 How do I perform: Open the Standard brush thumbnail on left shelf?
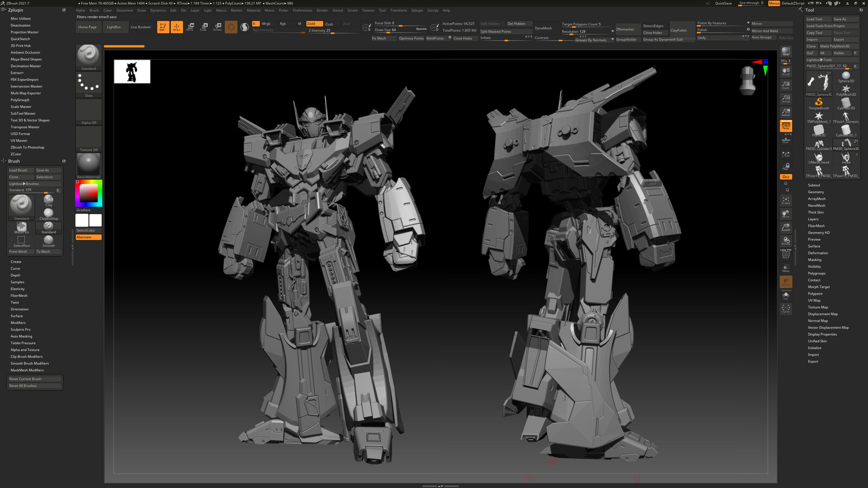88,57
